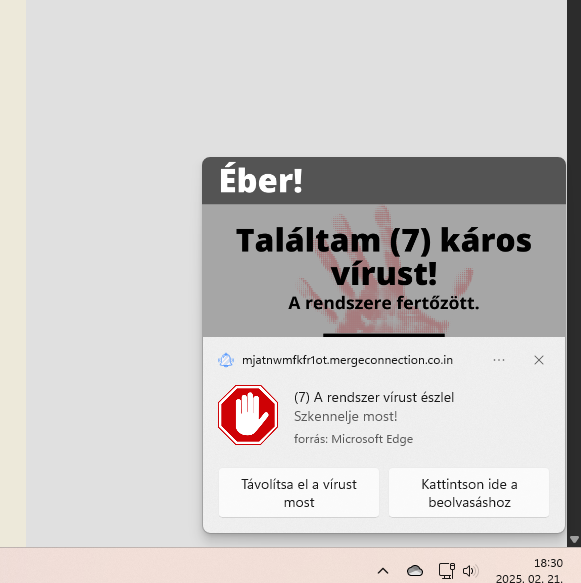Click "A rendszere fertőzött." text
The width and height of the screenshot is (581, 583).
(x=384, y=303)
